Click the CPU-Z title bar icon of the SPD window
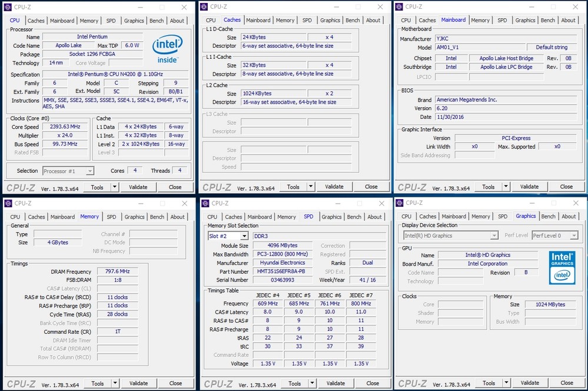Viewport: 588px width, 391px height. 205,203
